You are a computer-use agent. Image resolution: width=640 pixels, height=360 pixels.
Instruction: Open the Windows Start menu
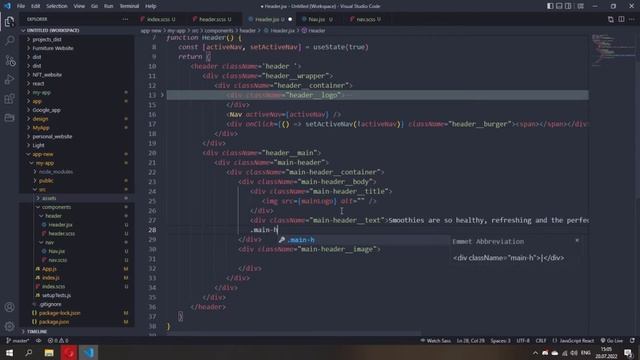point(9,353)
